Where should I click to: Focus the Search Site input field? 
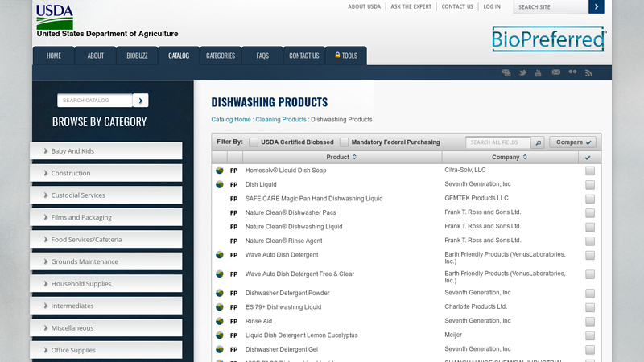(x=551, y=6)
